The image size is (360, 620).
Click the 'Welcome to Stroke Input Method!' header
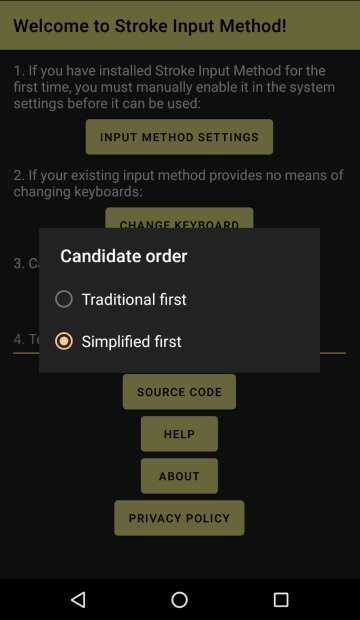pos(150,26)
